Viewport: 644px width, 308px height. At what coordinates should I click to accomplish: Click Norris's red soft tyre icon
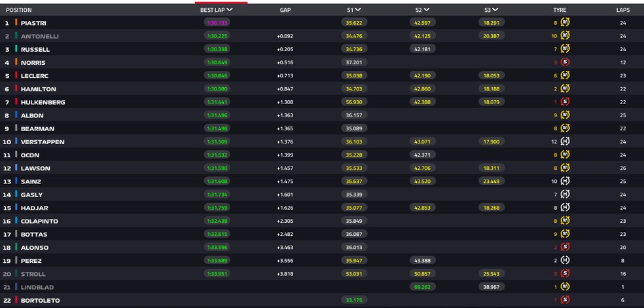(565, 62)
